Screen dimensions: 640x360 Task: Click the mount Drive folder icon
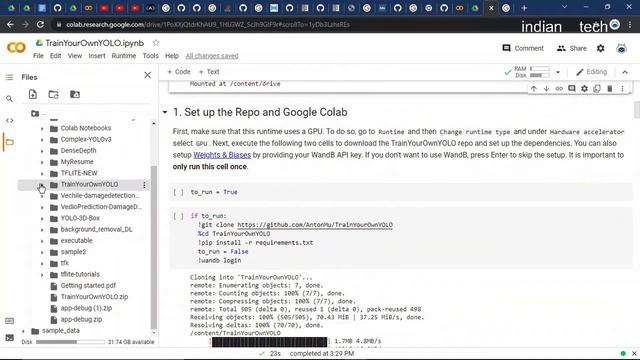click(75, 94)
